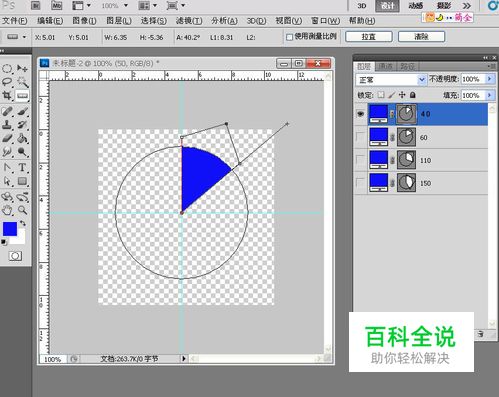Switch to 路径 paths tab
This screenshot has width=499, height=397.
pyautogui.click(x=407, y=66)
